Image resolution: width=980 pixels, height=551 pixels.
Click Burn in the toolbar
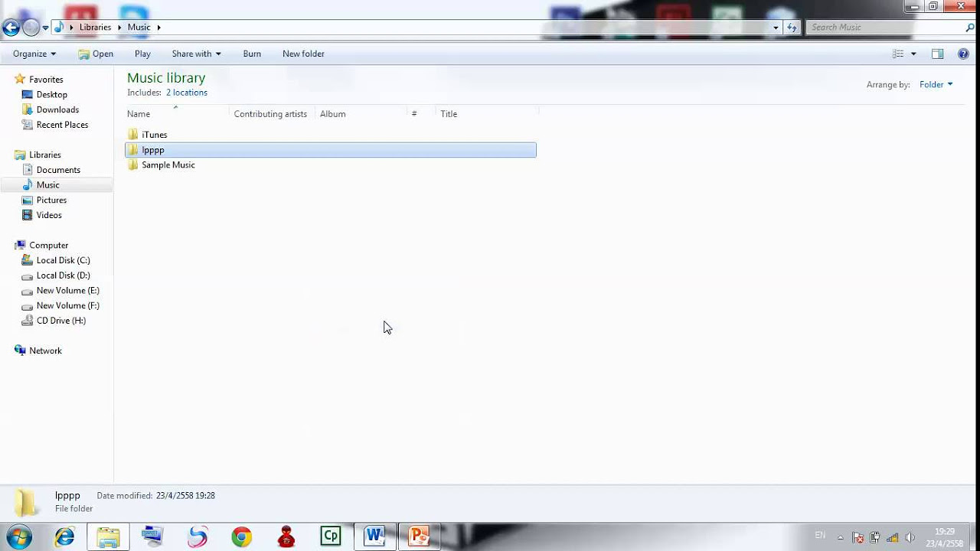[x=252, y=54]
